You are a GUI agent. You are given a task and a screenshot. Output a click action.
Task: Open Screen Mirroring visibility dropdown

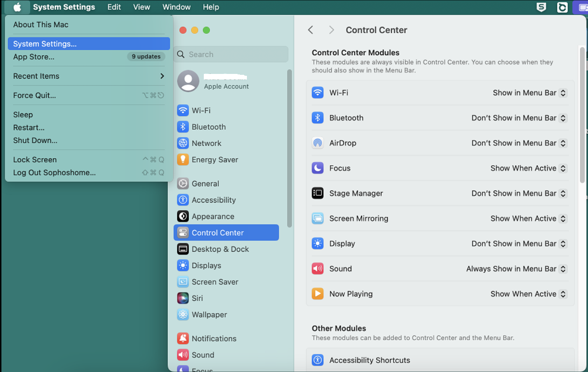[x=528, y=219]
